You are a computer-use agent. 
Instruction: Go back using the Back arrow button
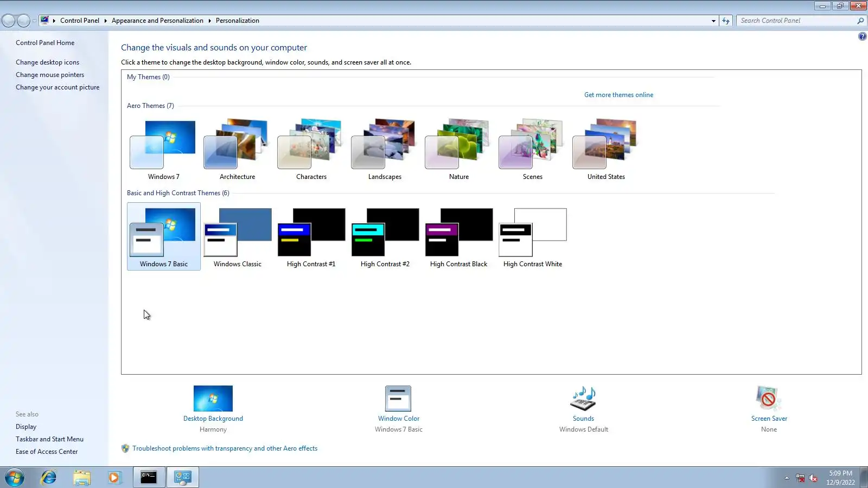pos(9,21)
